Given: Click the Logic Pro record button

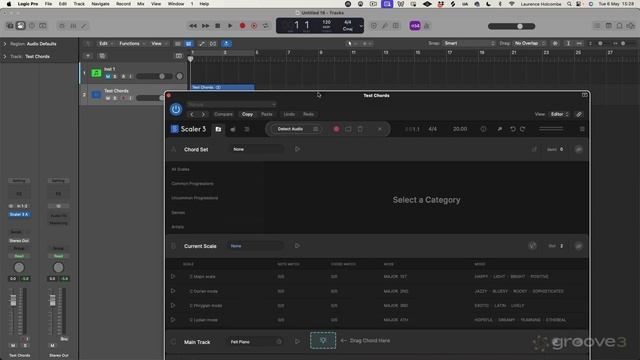Looking at the screenshot, I should 242,26.
